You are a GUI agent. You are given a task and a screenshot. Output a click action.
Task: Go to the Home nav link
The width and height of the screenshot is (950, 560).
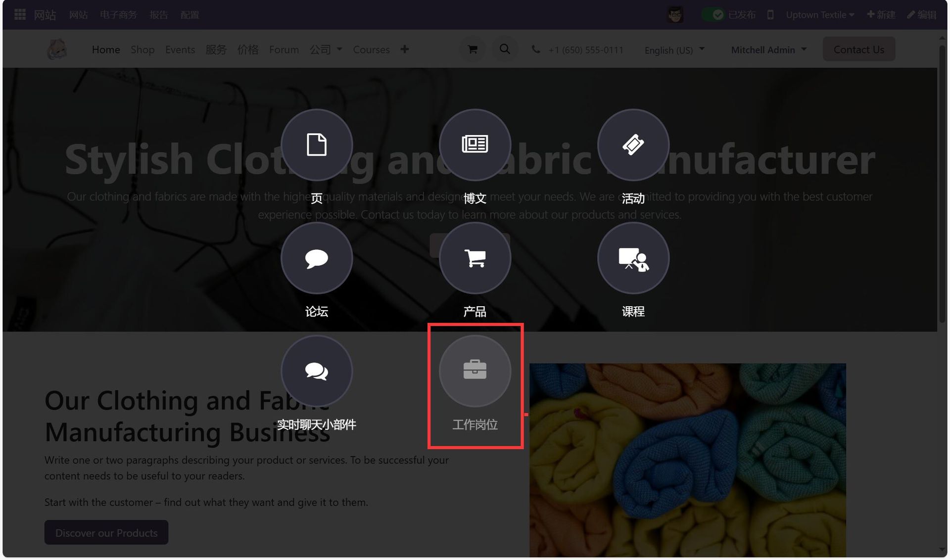(106, 49)
